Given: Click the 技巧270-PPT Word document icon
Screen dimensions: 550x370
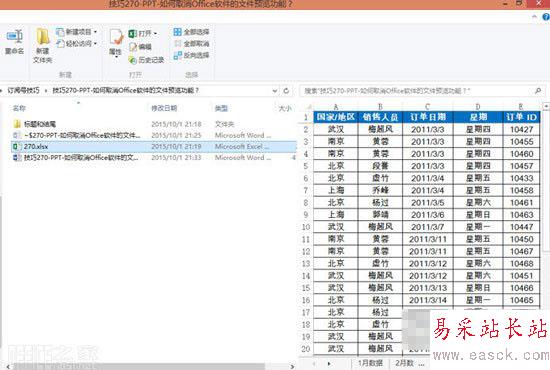Looking at the screenshot, I should point(16,157).
